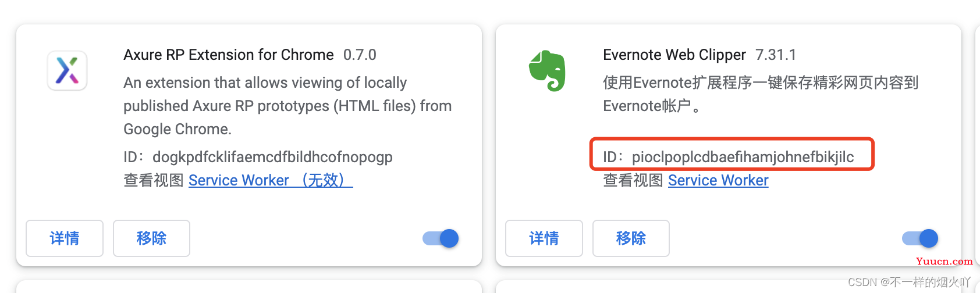
Task: Turn off the Evernote Web Clipper toggle
Action: [x=920, y=238]
